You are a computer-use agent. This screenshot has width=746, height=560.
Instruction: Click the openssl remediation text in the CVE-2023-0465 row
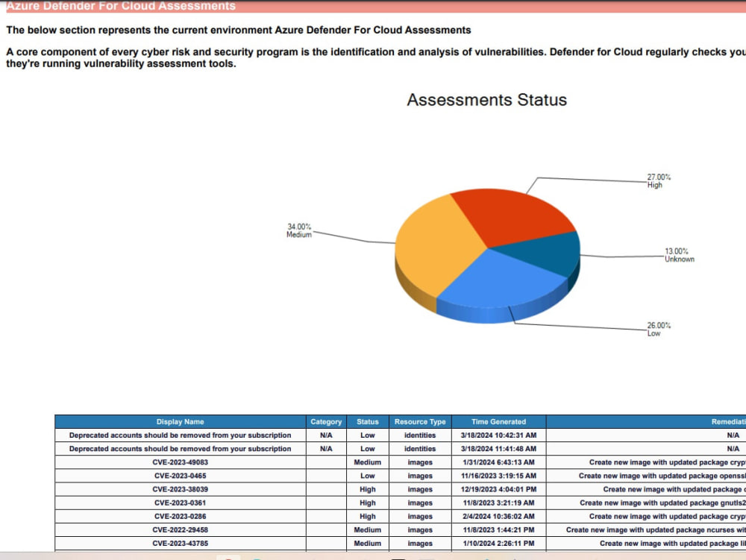point(662,476)
